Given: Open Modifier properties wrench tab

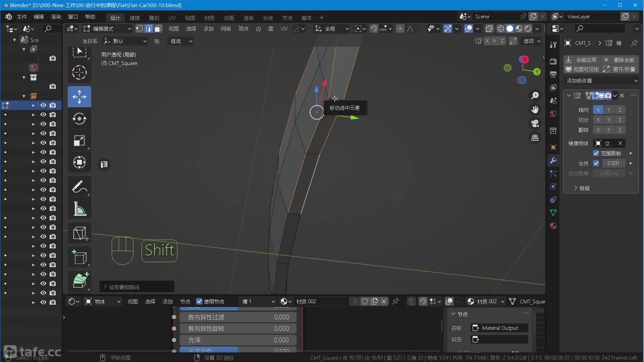Looking at the screenshot, I should click(553, 161).
